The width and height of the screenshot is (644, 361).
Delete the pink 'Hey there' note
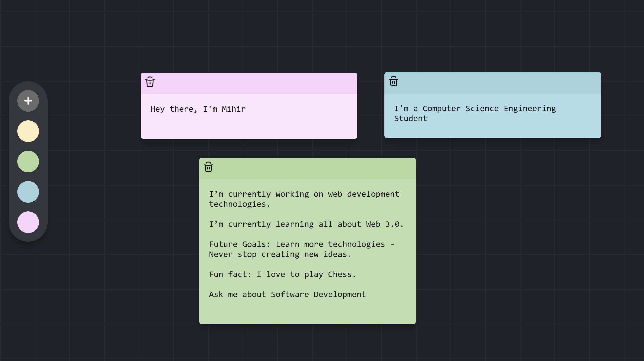click(x=150, y=82)
